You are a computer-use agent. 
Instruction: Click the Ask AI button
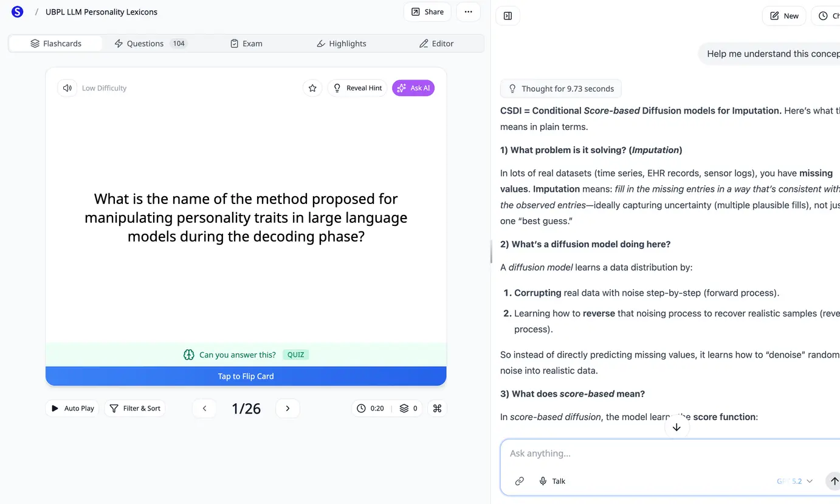413,88
